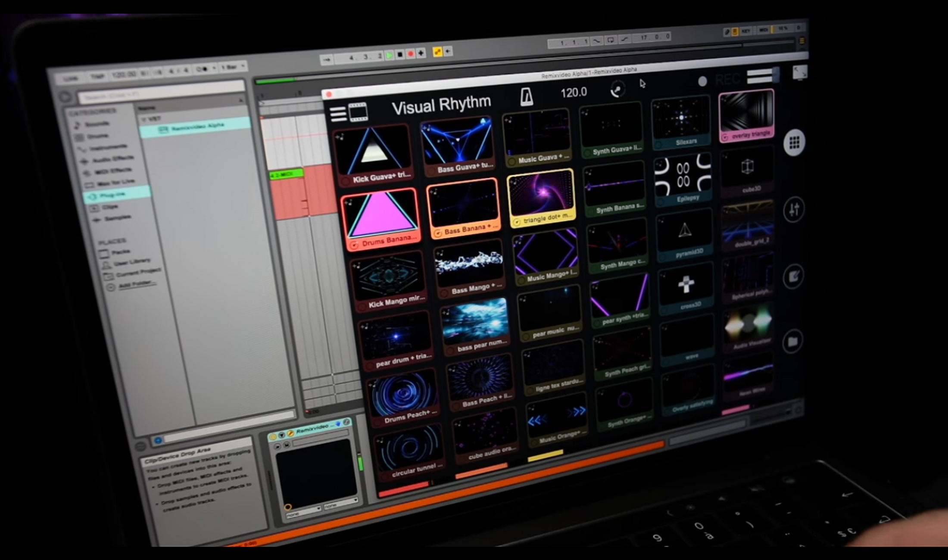Click the edit pencil round button
Image resolution: width=948 pixels, height=560 pixels.
click(794, 276)
